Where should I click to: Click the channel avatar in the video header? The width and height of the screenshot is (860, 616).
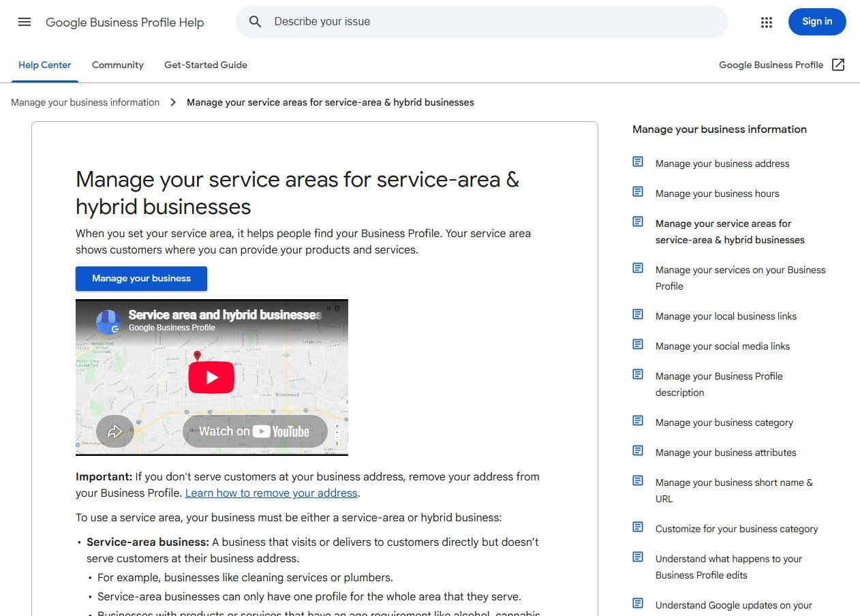coord(108,322)
